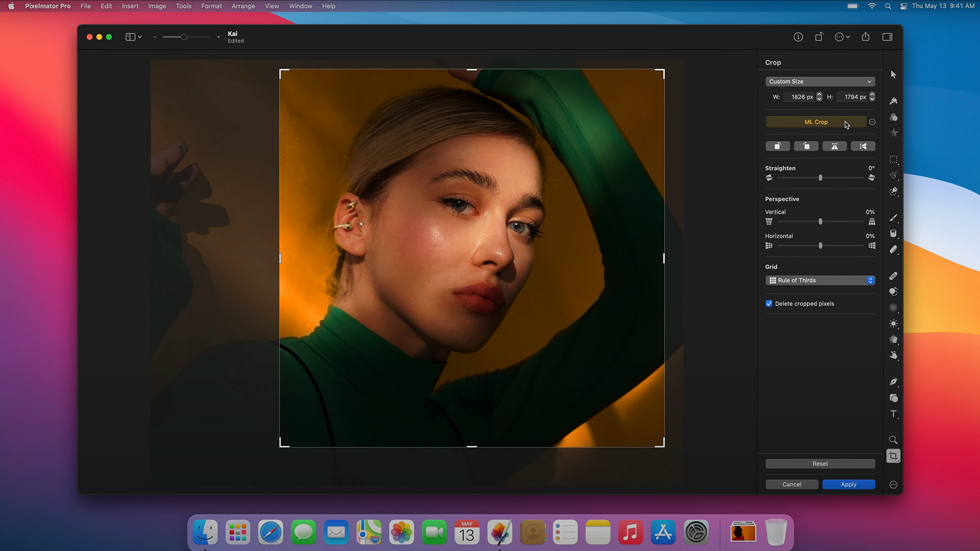Select the Magic Wand tool in sidebar

coord(894,191)
